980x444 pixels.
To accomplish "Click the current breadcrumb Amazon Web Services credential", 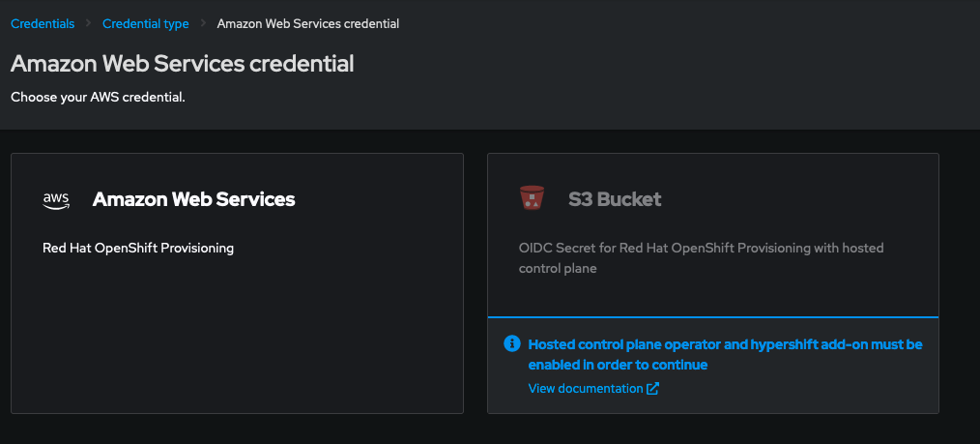I will pos(308,23).
